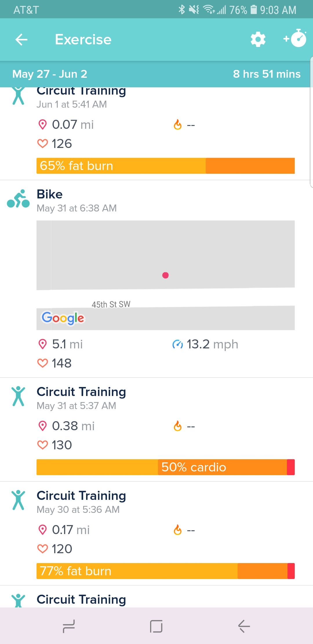This screenshot has width=313, height=644.
Task: Tap the Bike activity cyclist icon
Action: (18, 199)
